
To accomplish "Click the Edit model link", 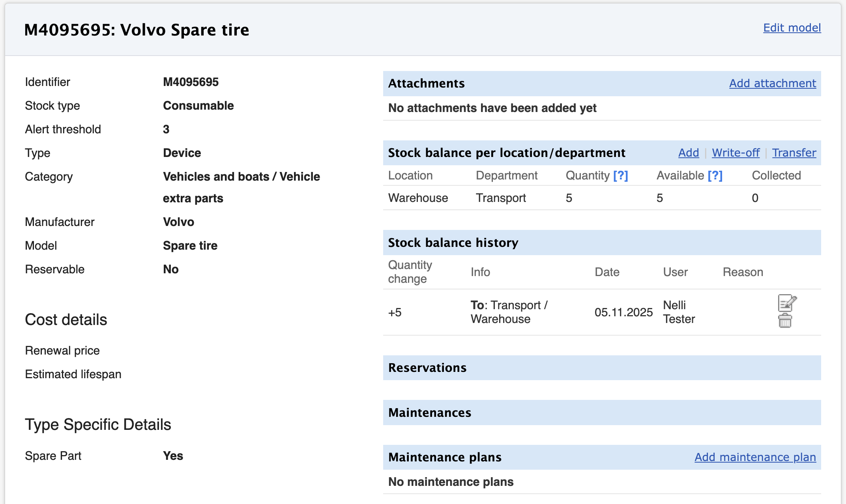I will pyautogui.click(x=792, y=28).
